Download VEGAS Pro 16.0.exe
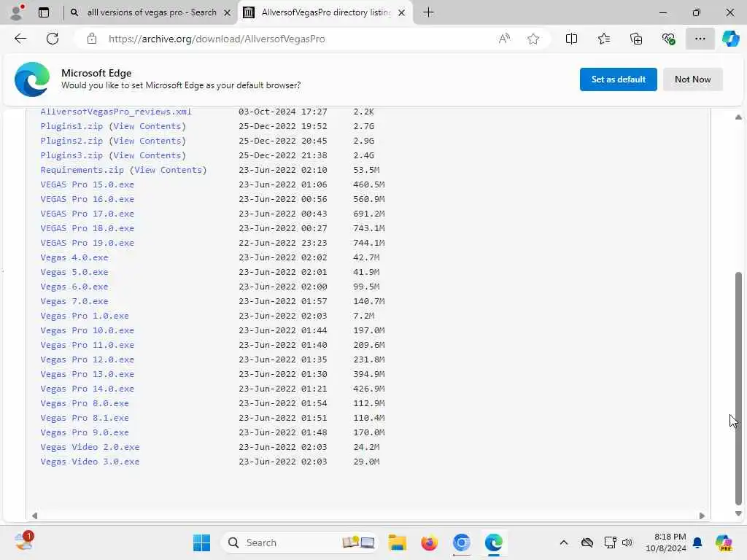This screenshot has width=747, height=560. tap(88, 199)
